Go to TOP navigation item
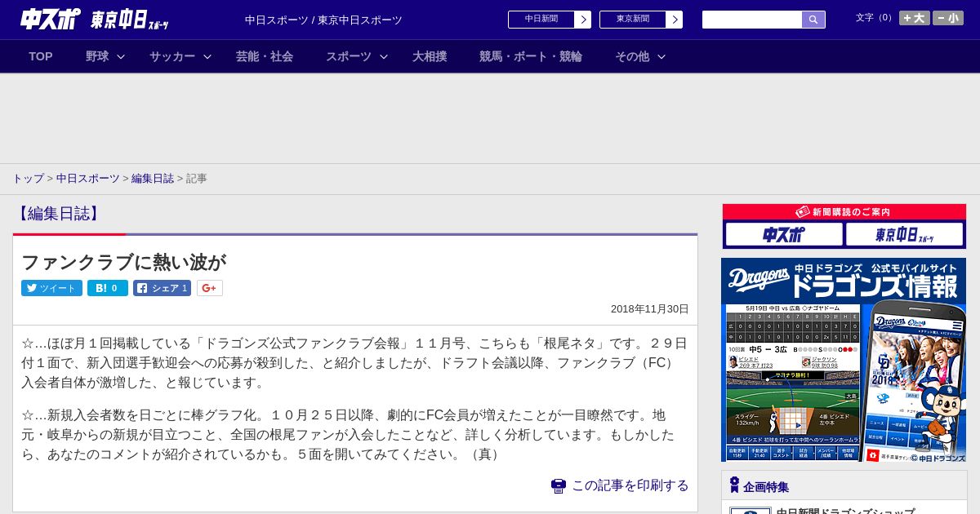980x514 pixels. pos(41,56)
